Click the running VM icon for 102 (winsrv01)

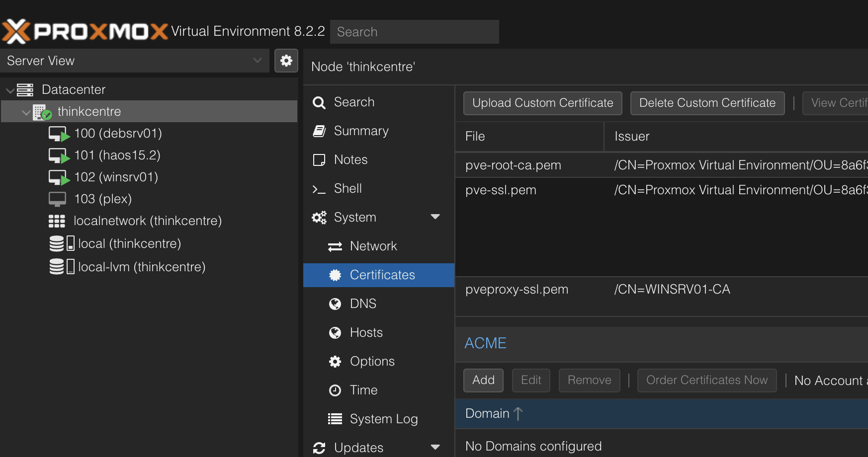(x=59, y=177)
